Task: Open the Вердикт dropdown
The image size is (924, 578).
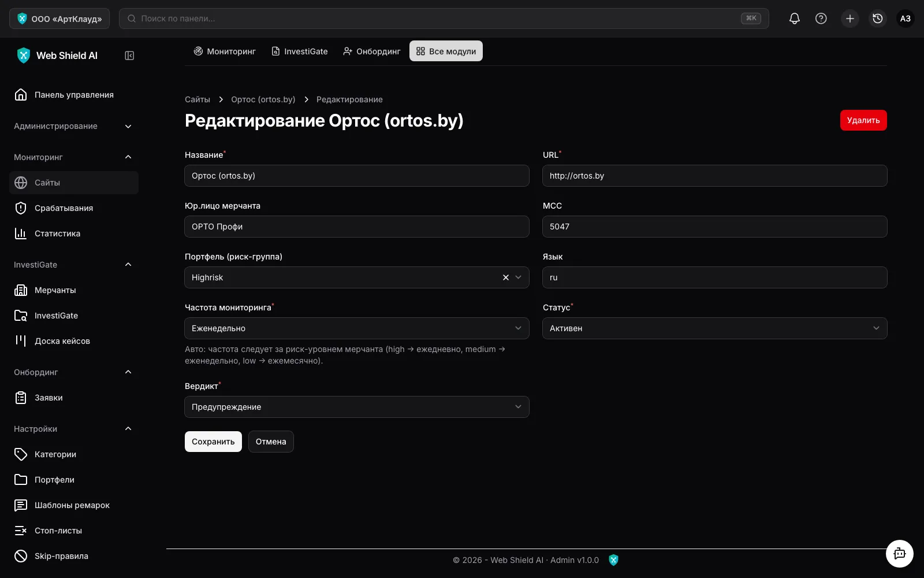Action: point(357,407)
